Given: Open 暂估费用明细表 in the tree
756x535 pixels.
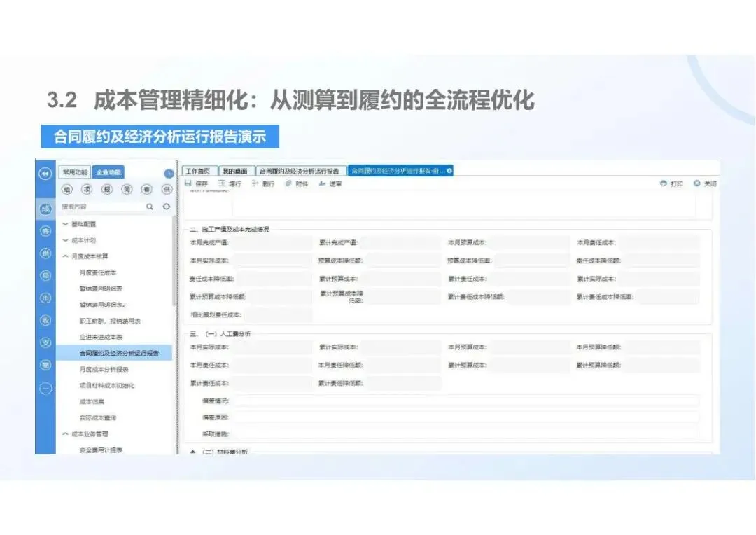Looking at the screenshot, I should click(x=101, y=289).
